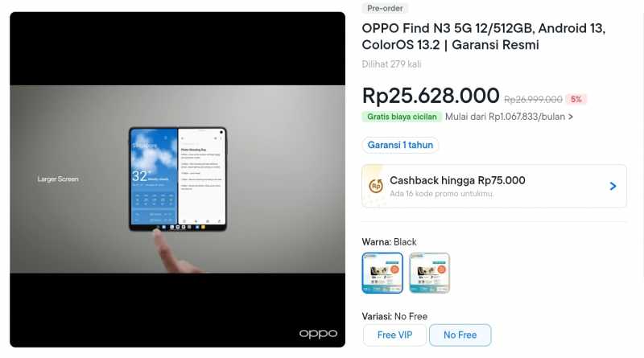The height and width of the screenshot is (358, 644).
Task: Click the Cashback hingga Rp75.000 banner
Action: click(x=494, y=186)
